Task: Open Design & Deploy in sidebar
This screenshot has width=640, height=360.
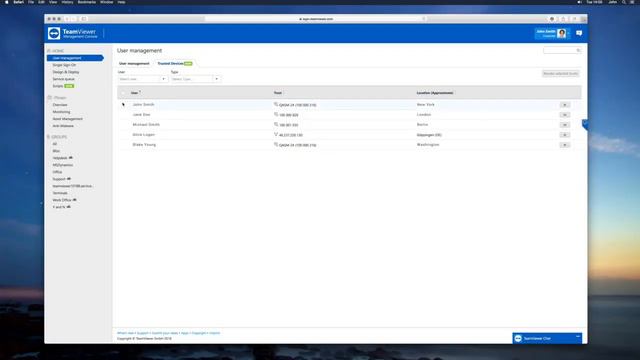Action: pyautogui.click(x=66, y=72)
